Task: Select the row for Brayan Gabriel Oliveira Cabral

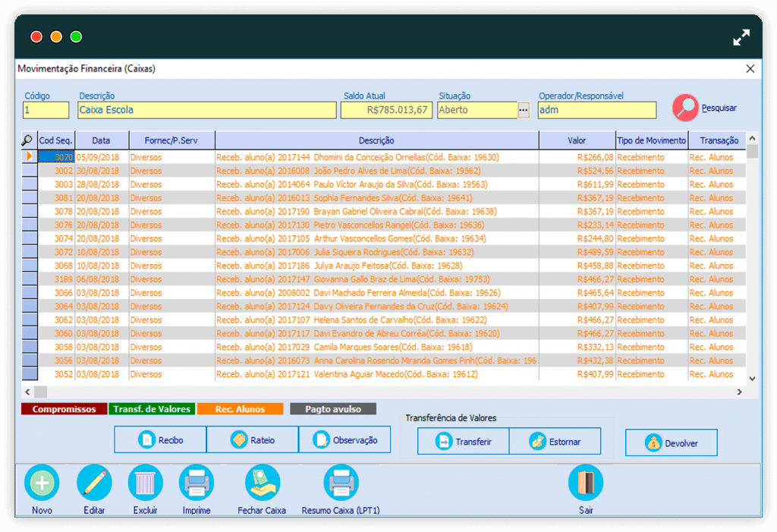Action: tap(383, 211)
